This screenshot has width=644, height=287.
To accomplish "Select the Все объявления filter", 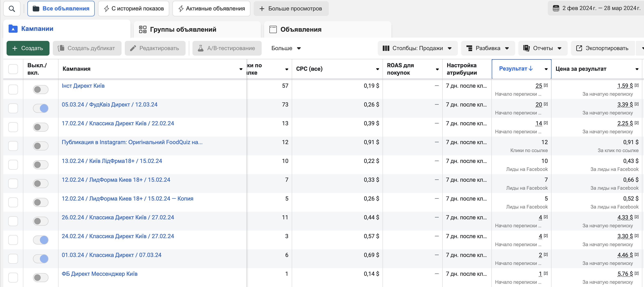I will pos(61,9).
